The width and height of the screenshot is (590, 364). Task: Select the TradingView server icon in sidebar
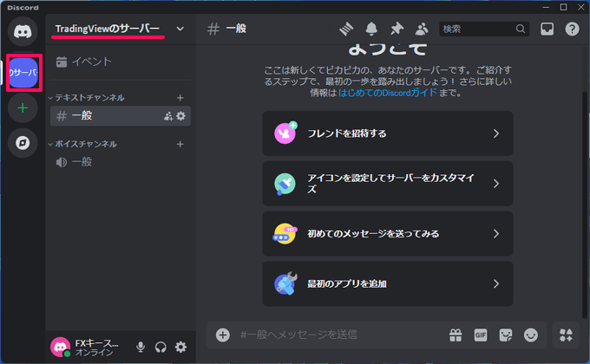click(23, 73)
